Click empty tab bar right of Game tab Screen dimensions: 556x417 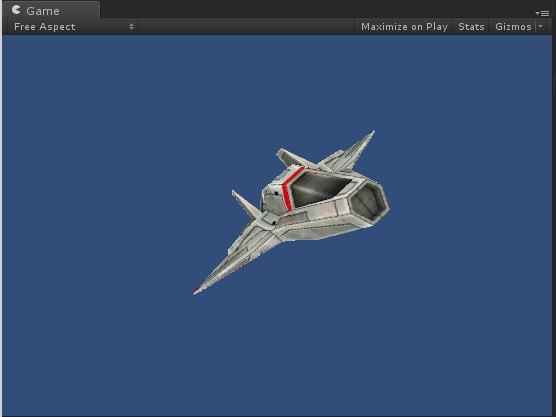316,10
